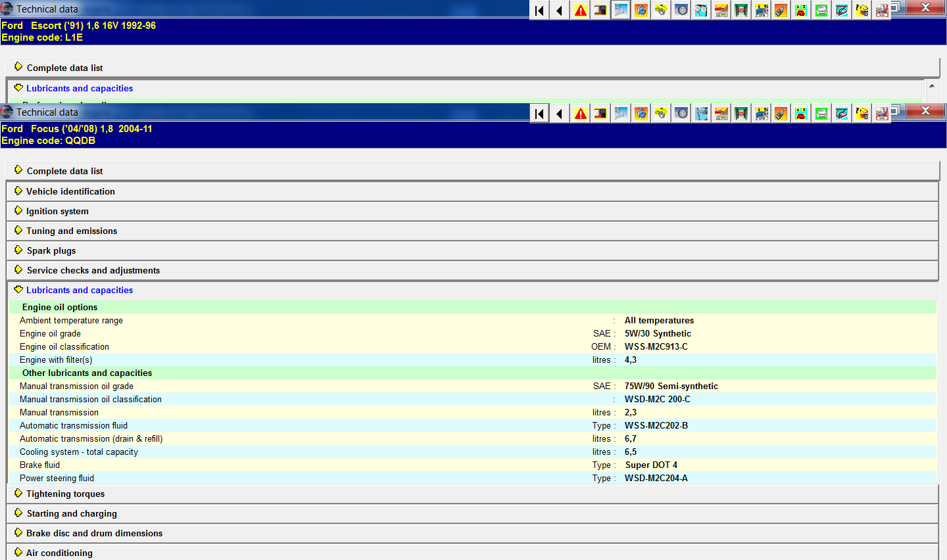This screenshot has height=560, width=947.
Task: Click the green car lift icon in Focus toolbar
Action: pos(741,114)
